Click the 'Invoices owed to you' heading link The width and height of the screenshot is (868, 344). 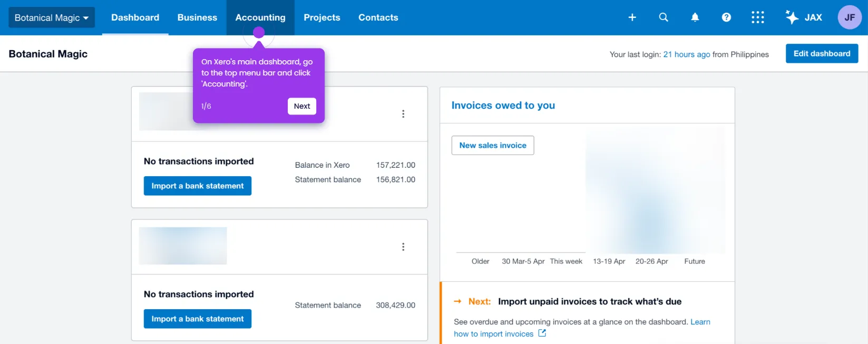503,105
